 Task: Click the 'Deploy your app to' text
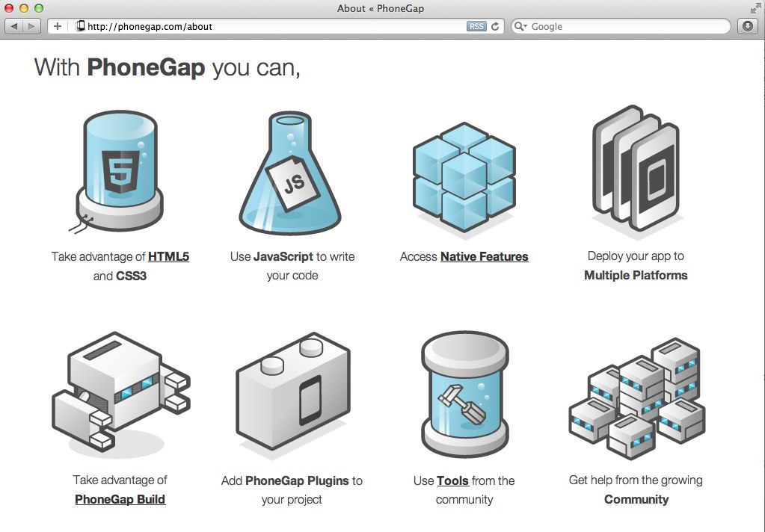pos(636,256)
